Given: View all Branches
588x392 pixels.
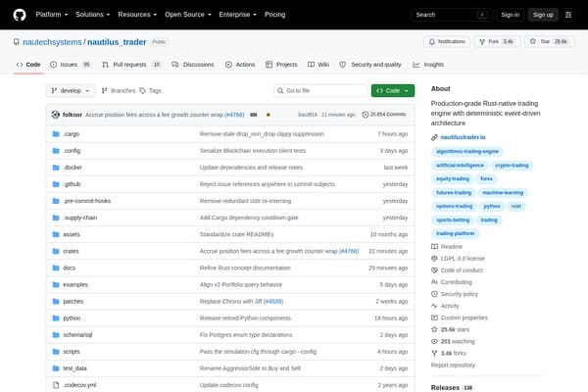Looking at the screenshot, I should [119, 91].
